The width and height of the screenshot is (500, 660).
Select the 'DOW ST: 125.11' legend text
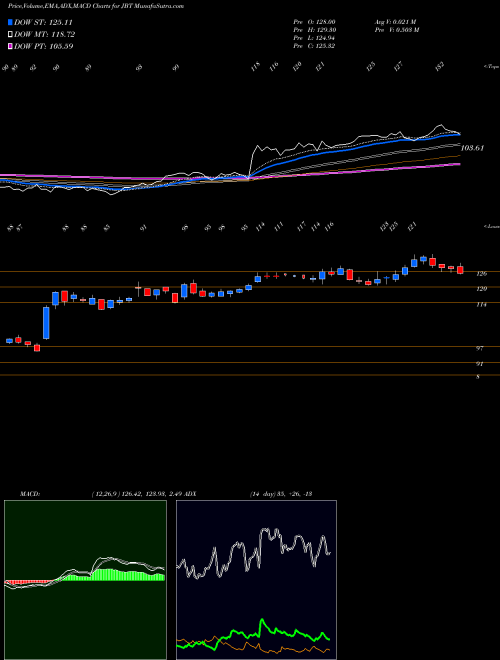(x=44, y=22)
